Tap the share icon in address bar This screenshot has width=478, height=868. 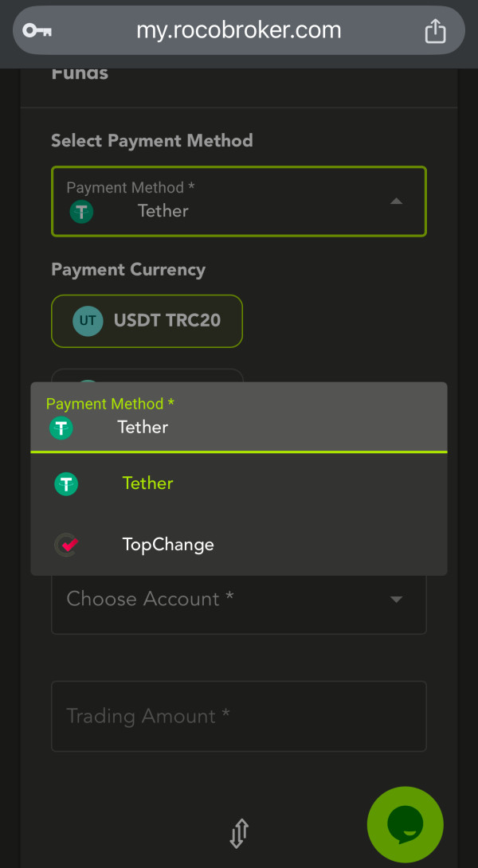coord(435,30)
